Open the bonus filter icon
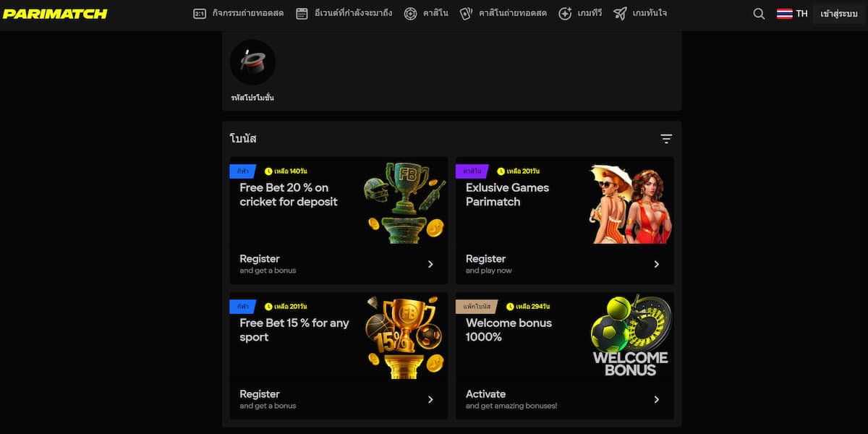The height and width of the screenshot is (434, 868). (x=666, y=139)
